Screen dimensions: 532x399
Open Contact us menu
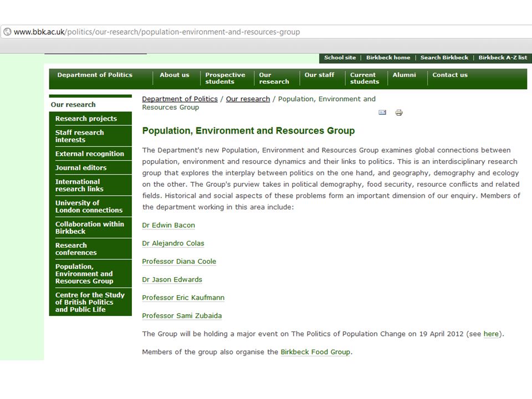click(450, 75)
